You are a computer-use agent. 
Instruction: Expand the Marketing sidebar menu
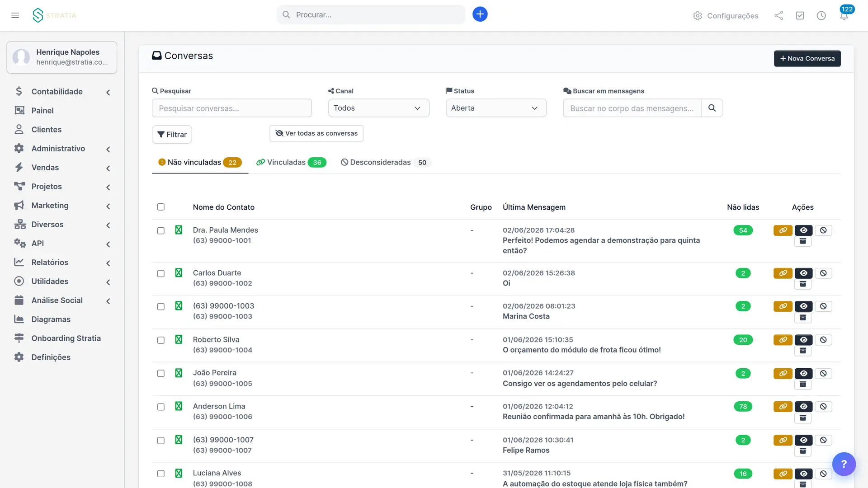pos(62,206)
